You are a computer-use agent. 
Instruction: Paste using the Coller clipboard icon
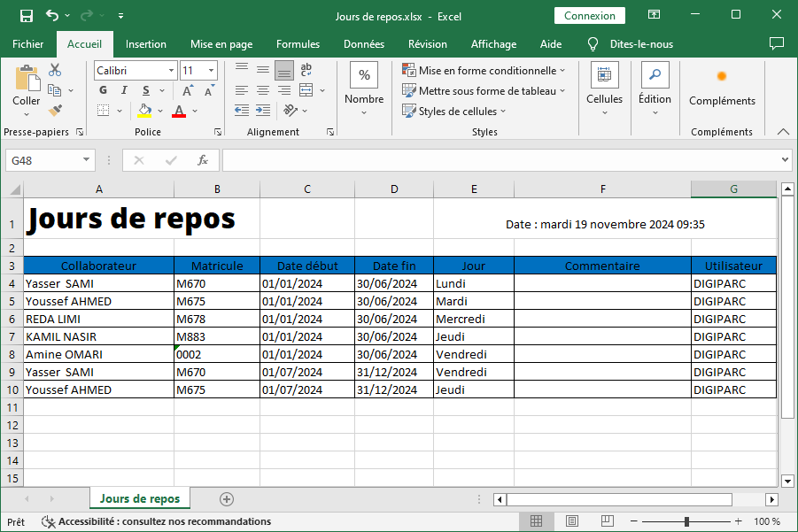coord(27,78)
